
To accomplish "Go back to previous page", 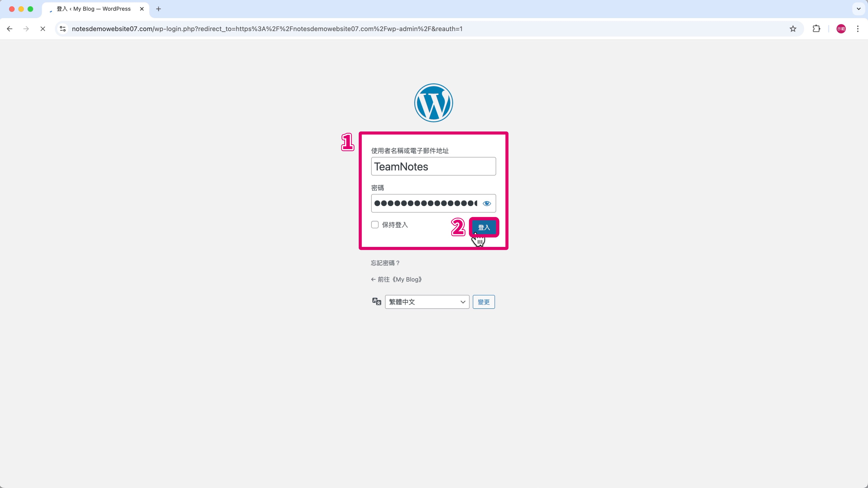I will click(x=10, y=29).
